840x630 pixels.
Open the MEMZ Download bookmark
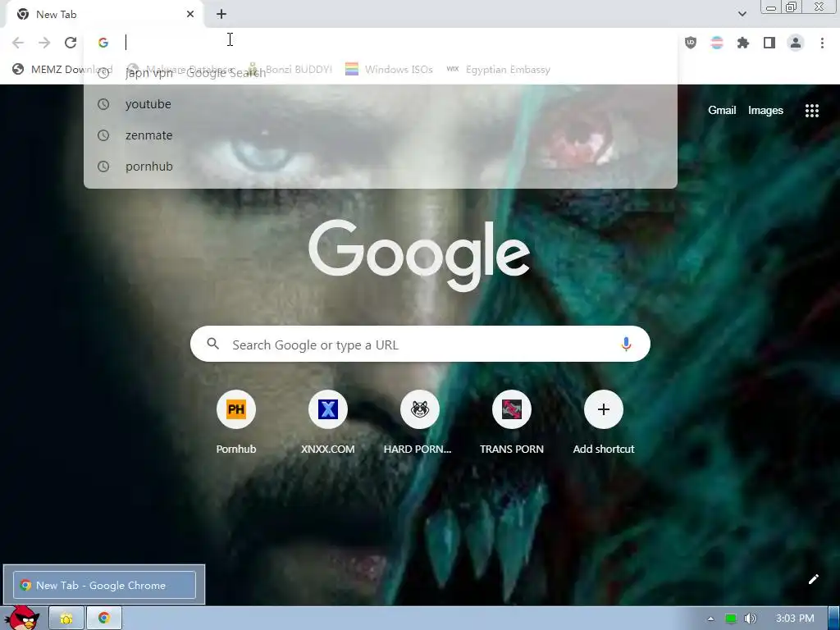point(62,69)
